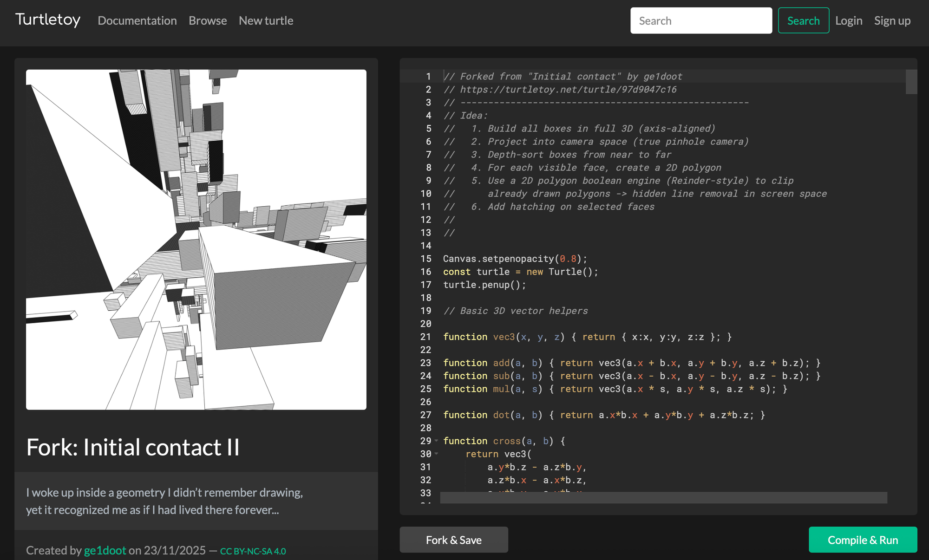Screen dimensions: 929x560
Task: Click the turtle drawing preview canvas
Action: (196, 240)
